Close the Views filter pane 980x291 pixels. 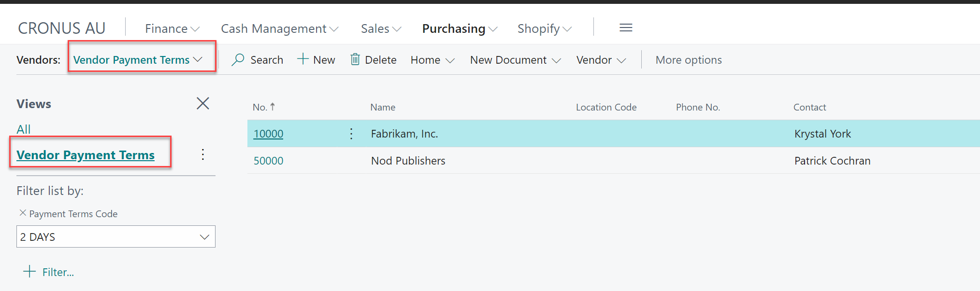tap(203, 103)
